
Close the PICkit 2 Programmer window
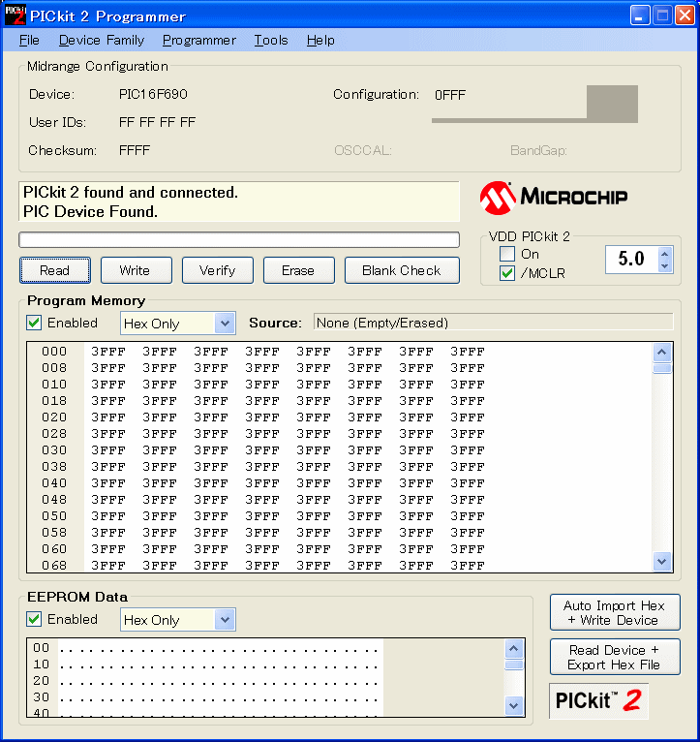(685, 15)
